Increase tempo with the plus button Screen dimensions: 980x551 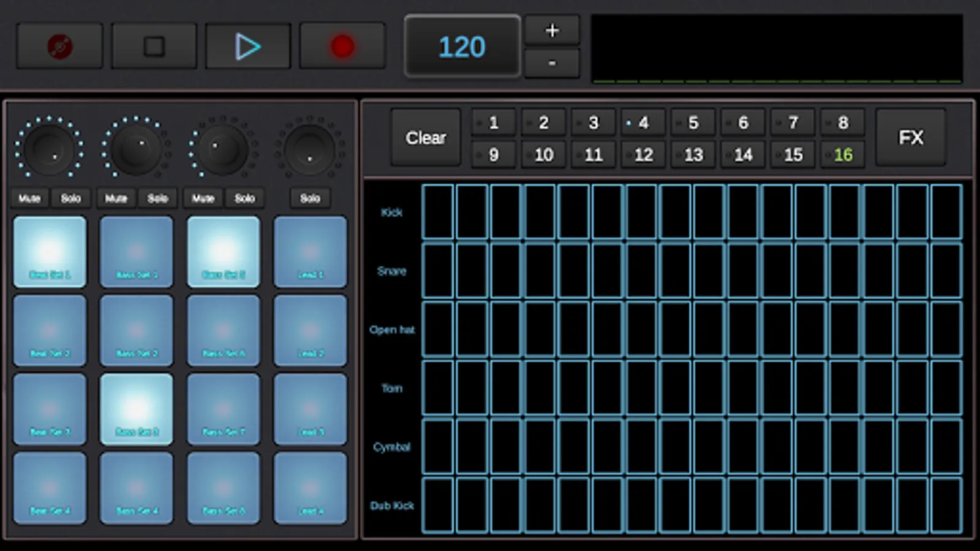pos(552,30)
